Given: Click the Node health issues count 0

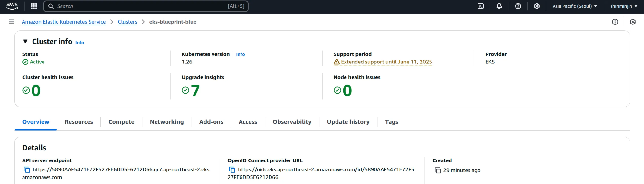Looking at the screenshot, I should coord(347,91).
